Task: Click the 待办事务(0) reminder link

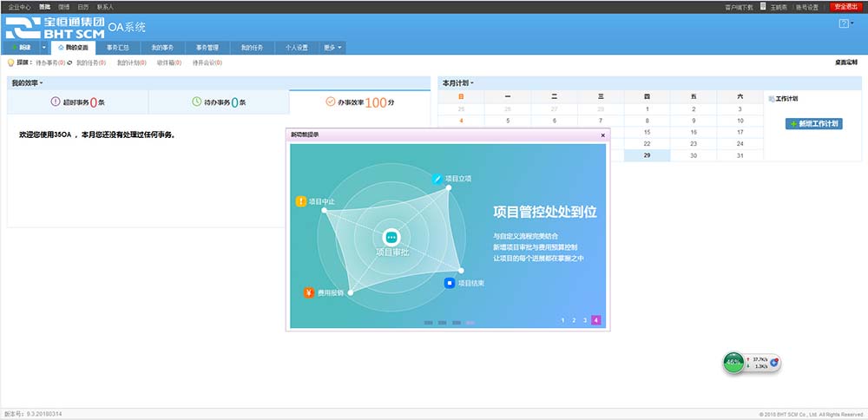Action: coord(51,63)
